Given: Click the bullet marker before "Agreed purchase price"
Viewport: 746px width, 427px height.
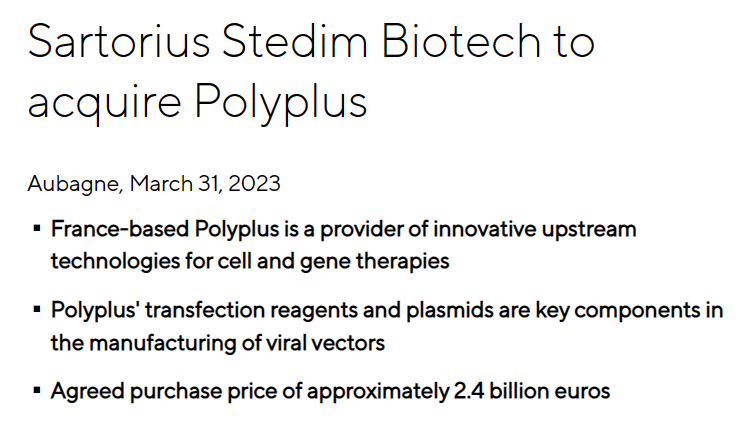Looking at the screenshot, I should pyautogui.click(x=36, y=391).
